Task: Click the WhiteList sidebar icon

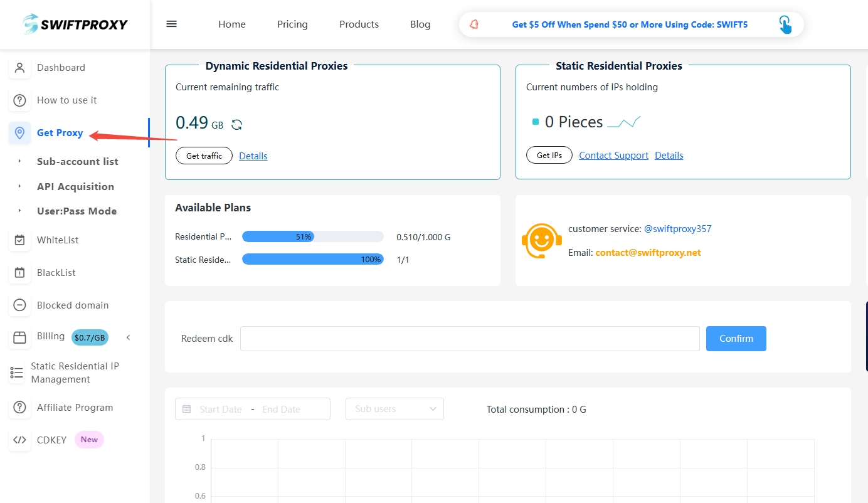Action: (19, 240)
